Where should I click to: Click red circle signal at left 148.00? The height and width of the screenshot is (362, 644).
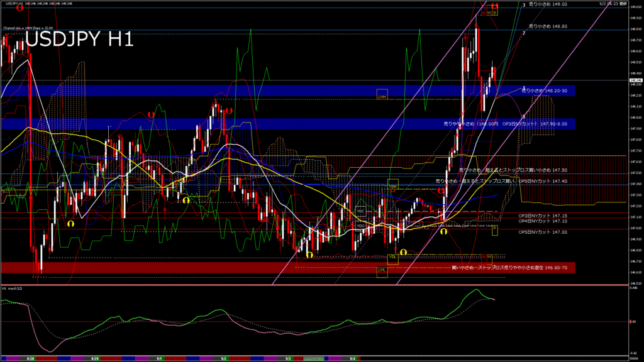click(x=151, y=115)
